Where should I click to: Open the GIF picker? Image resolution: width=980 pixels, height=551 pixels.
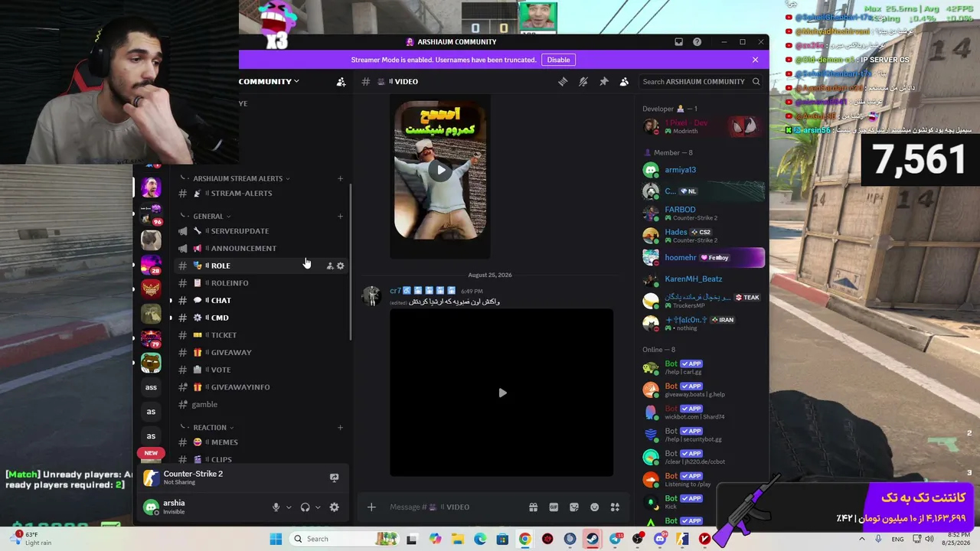[554, 507]
